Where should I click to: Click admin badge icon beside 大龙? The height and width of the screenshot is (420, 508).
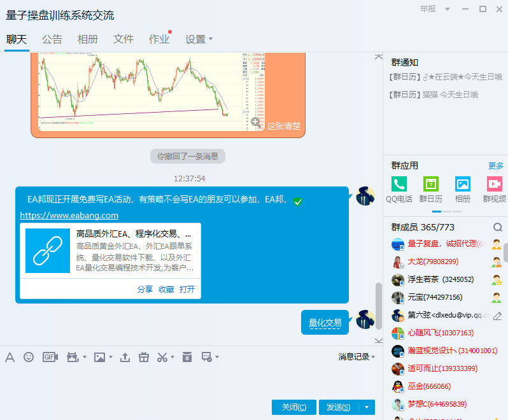pyautogui.click(x=497, y=262)
